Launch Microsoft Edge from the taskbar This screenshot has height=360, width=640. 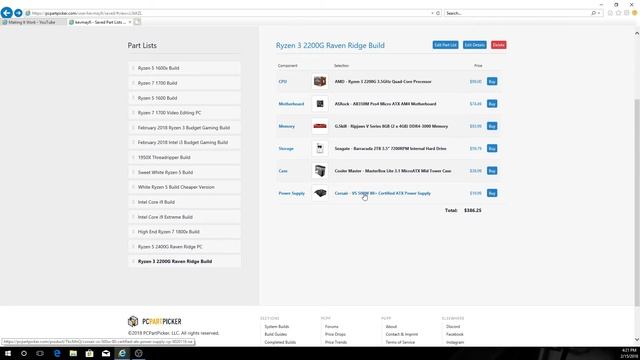click(x=57, y=353)
